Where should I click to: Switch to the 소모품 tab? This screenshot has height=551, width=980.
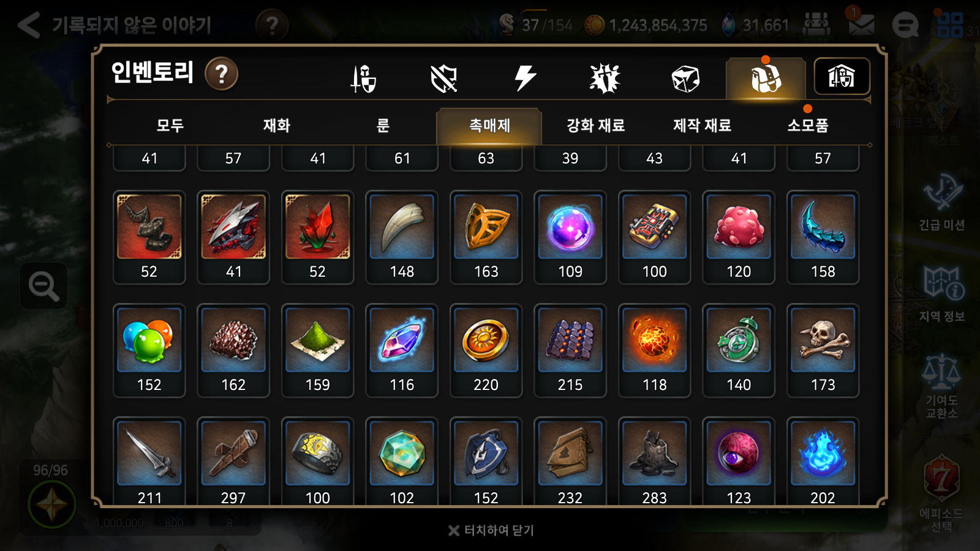tap(808, 126)
